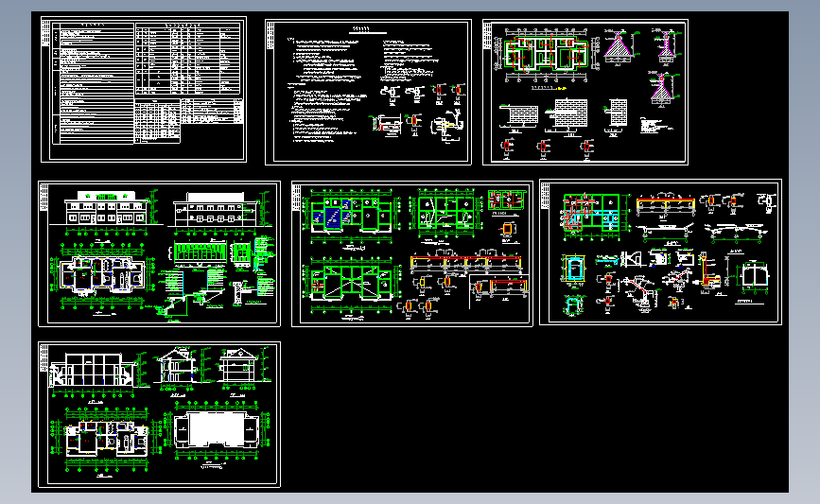Click the blue-hatched slab plan drawing
Screen dimensions: 820x504
click(x=350, y=214)
